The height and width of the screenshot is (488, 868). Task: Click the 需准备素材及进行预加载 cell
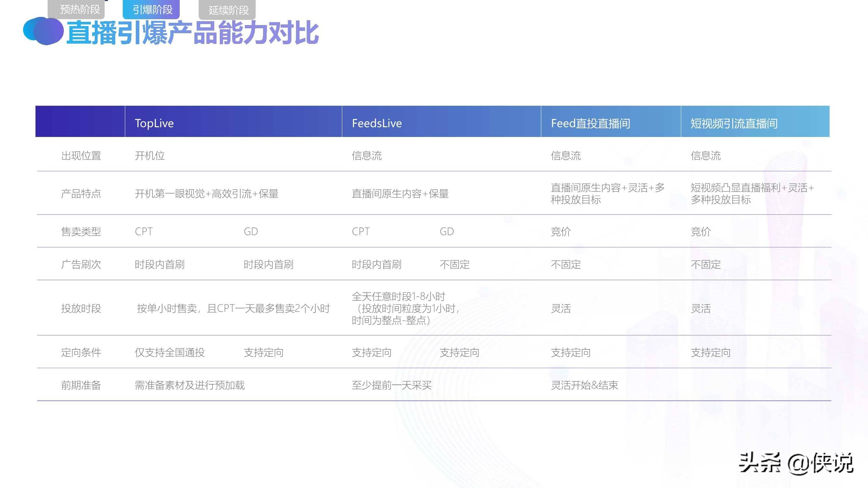(x=190, y=385)
